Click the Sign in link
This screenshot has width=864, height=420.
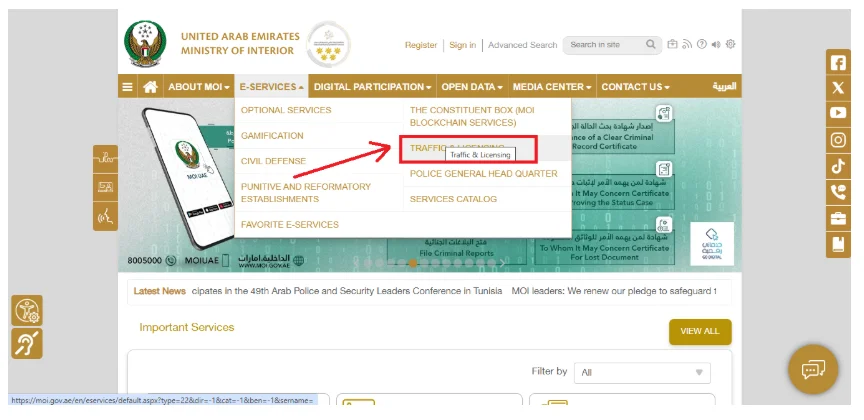pos(462,45)
